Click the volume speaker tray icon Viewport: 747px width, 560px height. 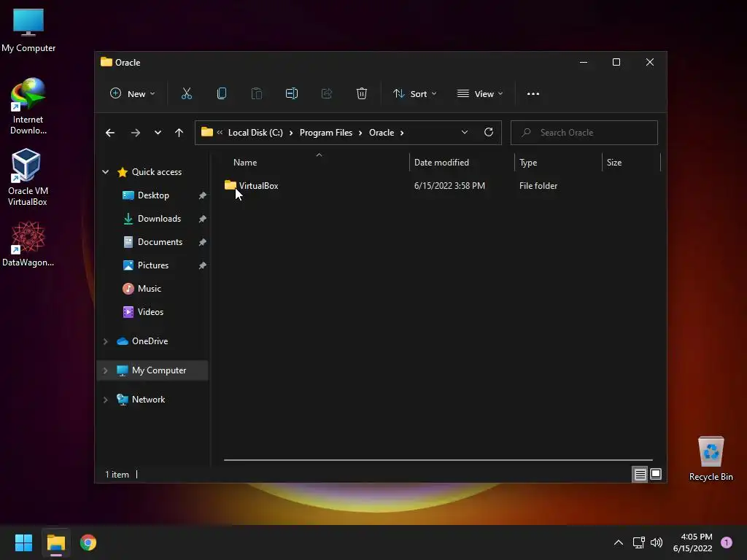[x=657, y=542]
